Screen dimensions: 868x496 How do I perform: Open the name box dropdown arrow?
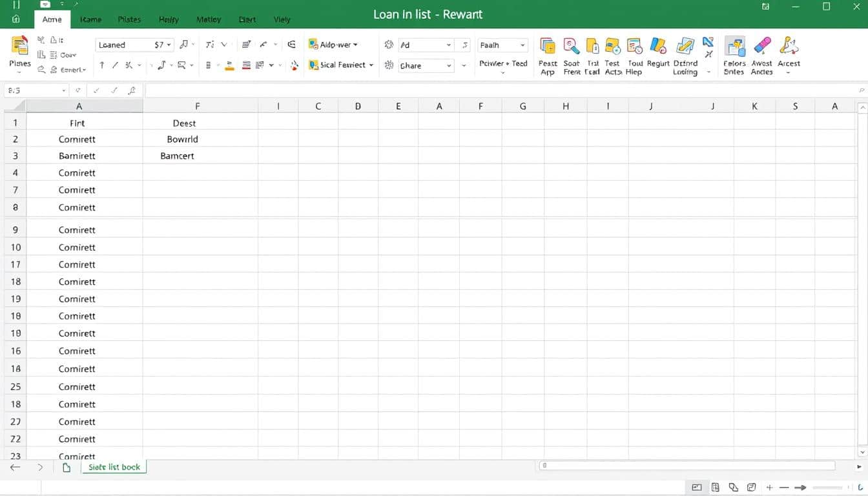63,91
